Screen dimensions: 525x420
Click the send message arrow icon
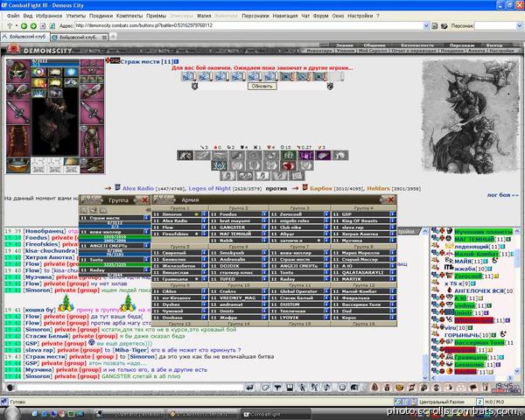click(249, 388)
